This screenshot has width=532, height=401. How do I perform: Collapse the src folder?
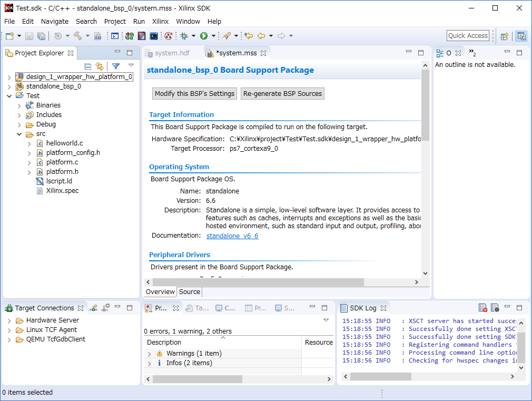[19, 134]
